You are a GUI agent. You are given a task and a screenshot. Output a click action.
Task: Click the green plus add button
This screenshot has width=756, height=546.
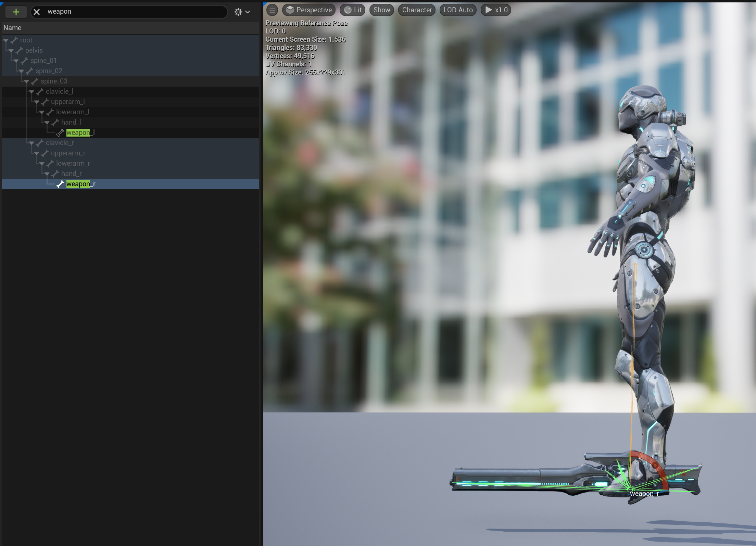(x=16, y=12)
